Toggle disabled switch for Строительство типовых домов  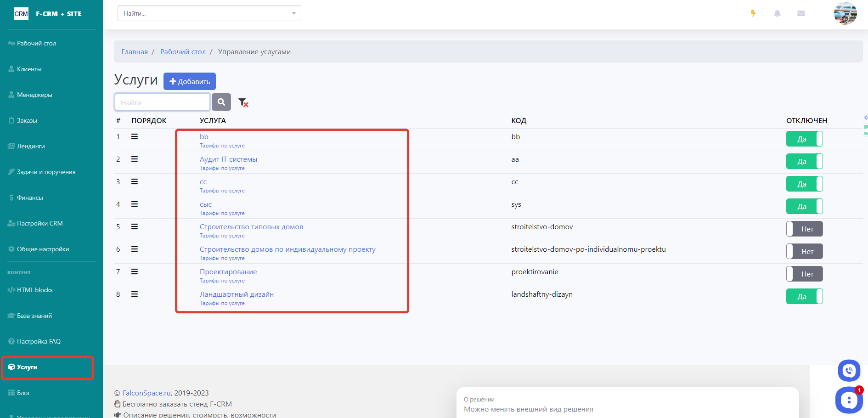[804, 229]
